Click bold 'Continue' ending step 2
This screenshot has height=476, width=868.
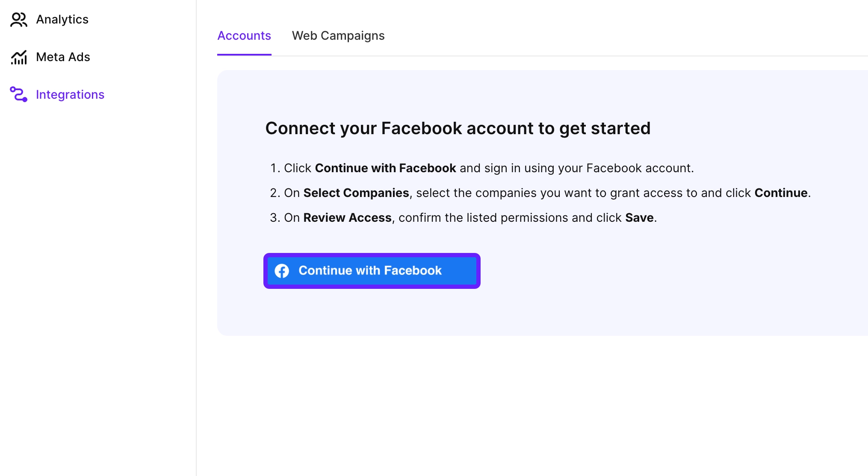(781, 193)
